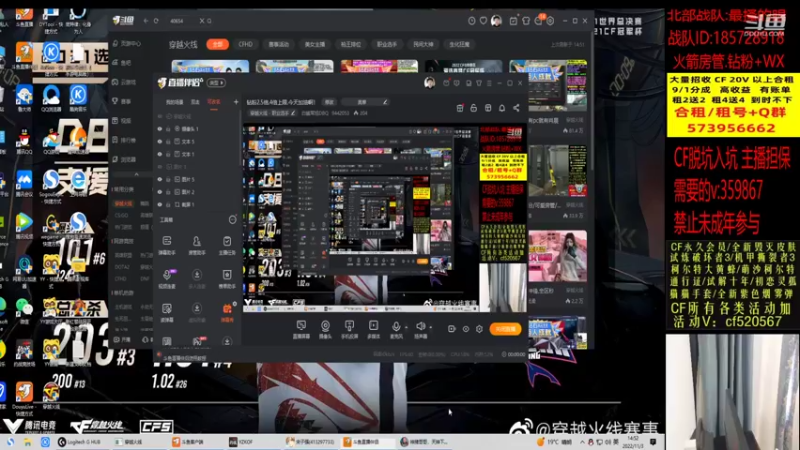Open the pink girl stream thumbnail
Screen dimensions: 800x450
pyautogui.click(x=557, y=256)
